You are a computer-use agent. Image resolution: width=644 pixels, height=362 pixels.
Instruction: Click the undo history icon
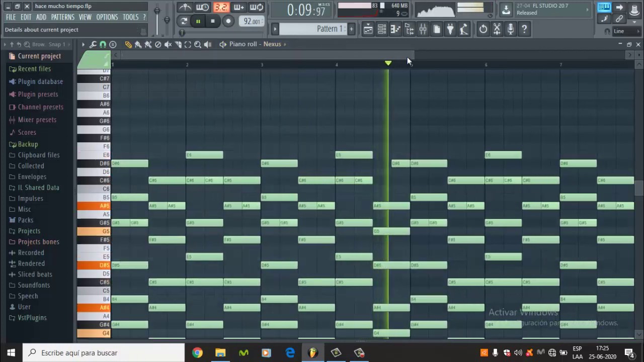[x=483, y=29]
